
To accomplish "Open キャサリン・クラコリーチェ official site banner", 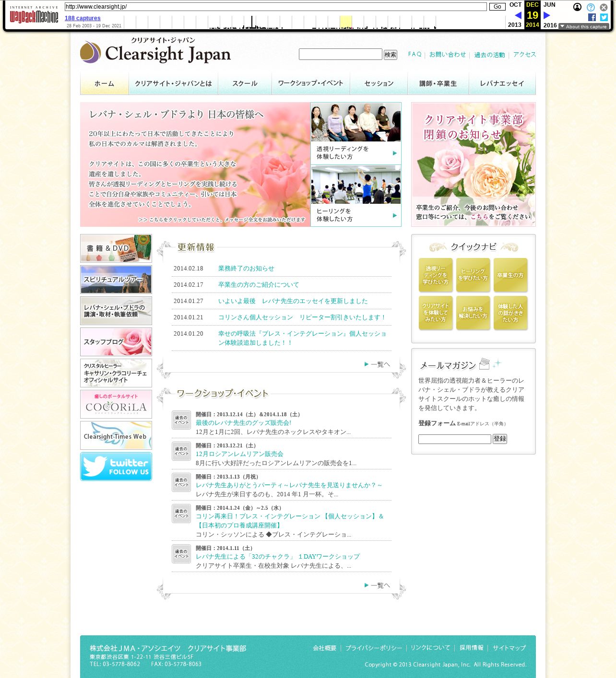I will click(x=116, y=373).
